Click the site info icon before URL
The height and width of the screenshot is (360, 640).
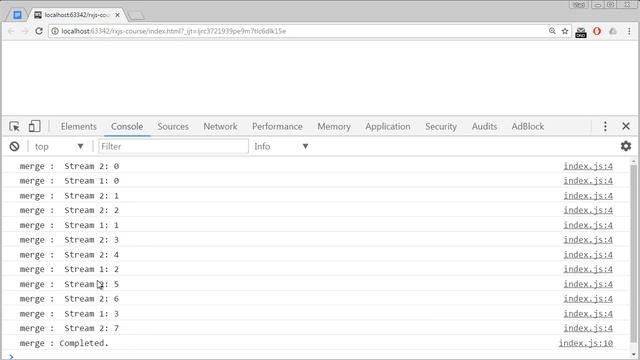[55, 31]
